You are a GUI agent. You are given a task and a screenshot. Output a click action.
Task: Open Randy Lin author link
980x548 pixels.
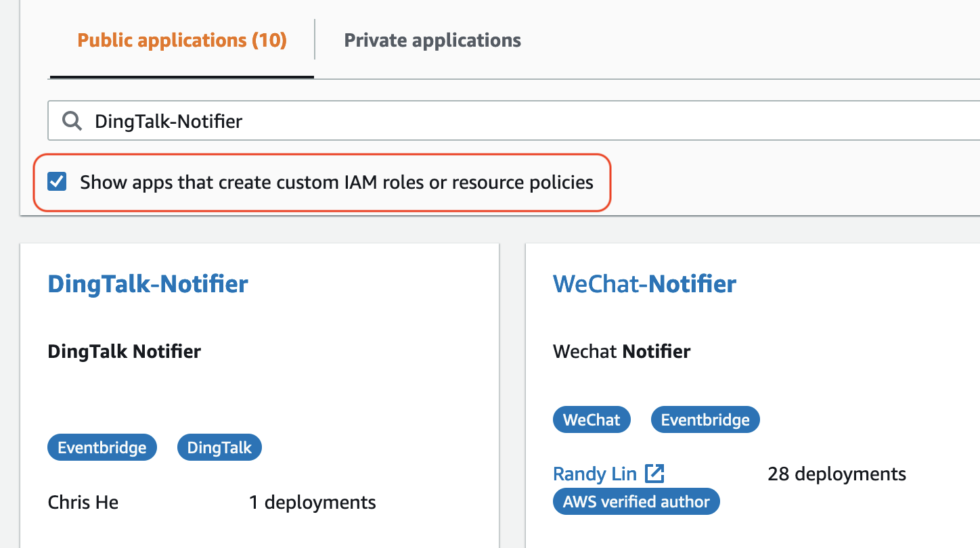pos(595,474)
